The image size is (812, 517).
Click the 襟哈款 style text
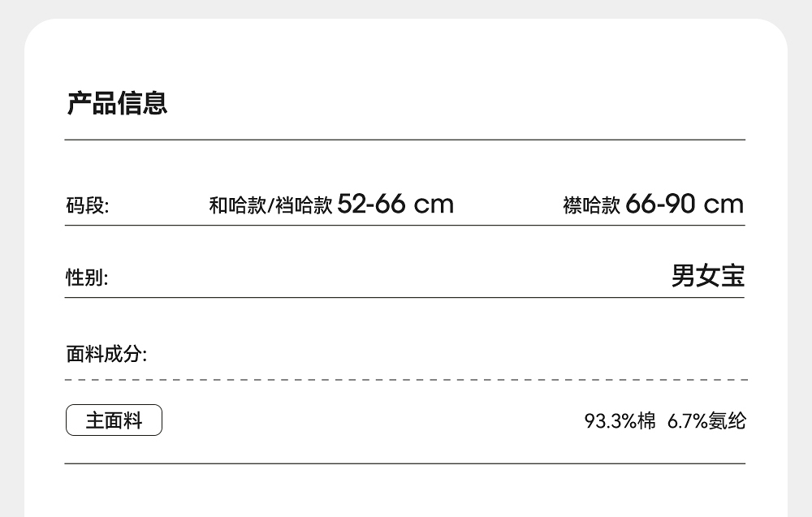(x=591, y=205)
